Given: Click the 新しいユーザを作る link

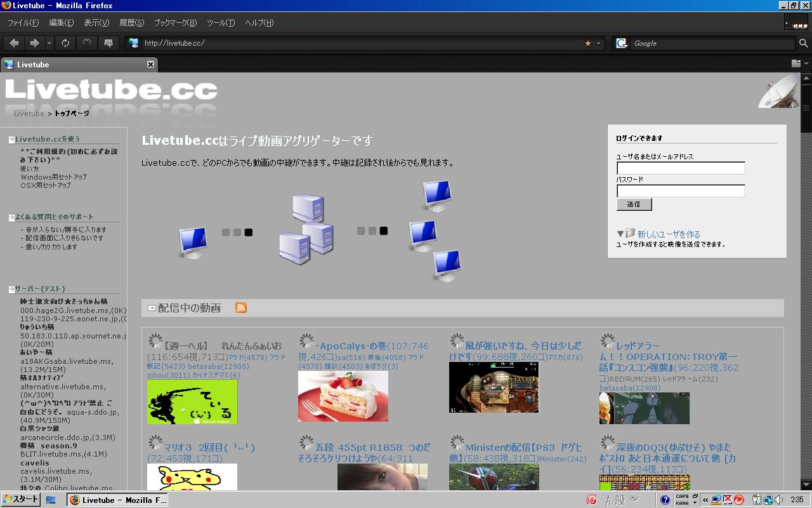Looking at the screenshot, I should [x=669, y=234].
